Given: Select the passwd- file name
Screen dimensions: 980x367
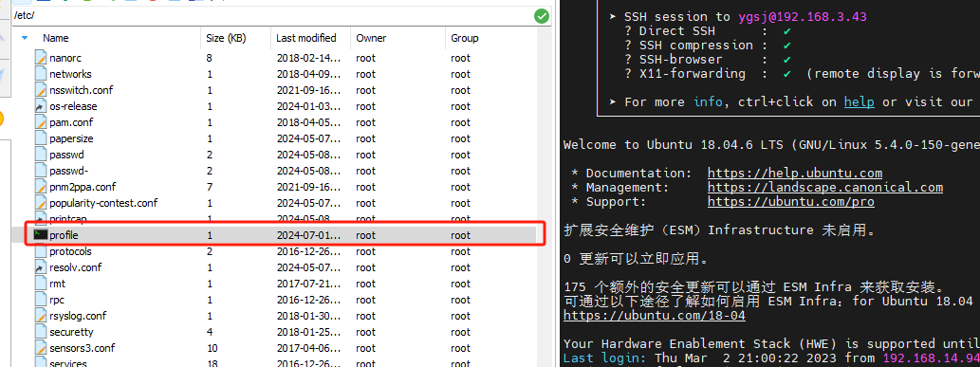Looking at the screenshot, I should tap(68, 171).
